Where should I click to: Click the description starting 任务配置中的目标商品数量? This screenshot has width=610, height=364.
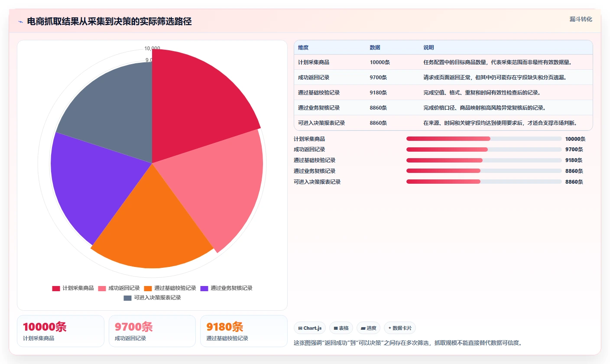[x=498, y=62]
